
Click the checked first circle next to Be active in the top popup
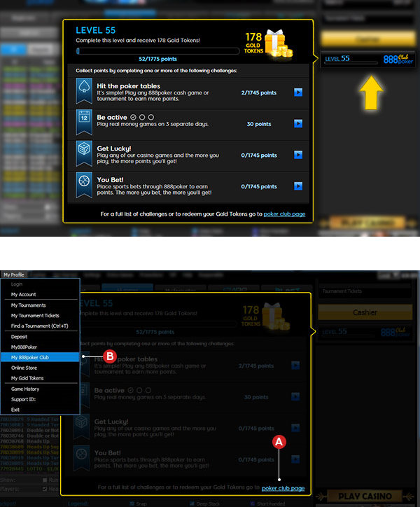click(134, 116)
